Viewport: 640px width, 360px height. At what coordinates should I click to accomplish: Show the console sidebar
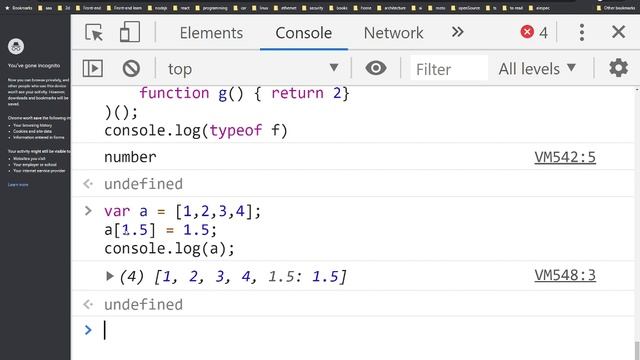93,68
